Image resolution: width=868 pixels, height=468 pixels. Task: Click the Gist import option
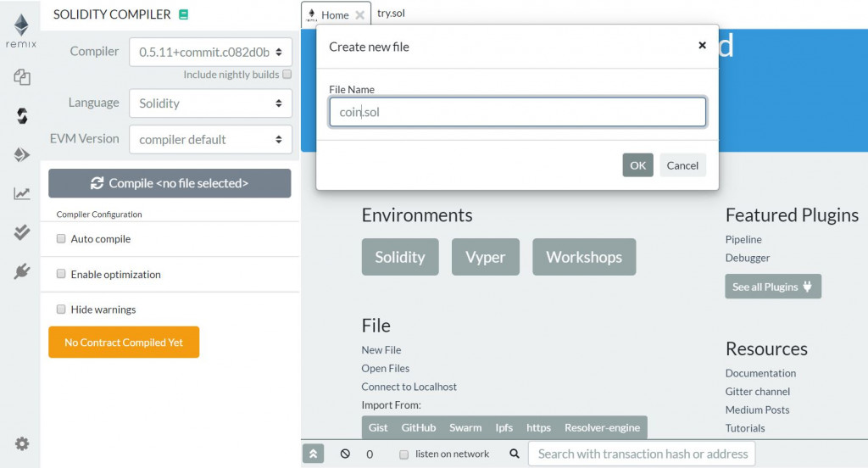point(378,427)
